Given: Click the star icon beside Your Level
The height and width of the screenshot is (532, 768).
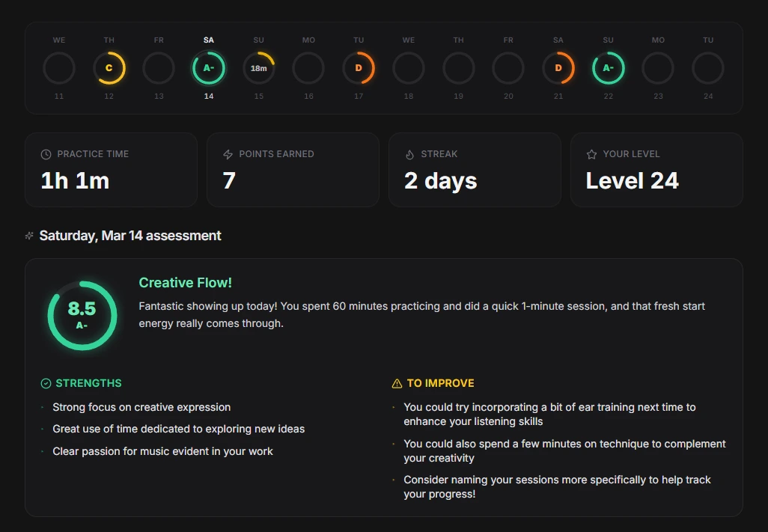Looking at the screenshot, I should coord(591,154).
